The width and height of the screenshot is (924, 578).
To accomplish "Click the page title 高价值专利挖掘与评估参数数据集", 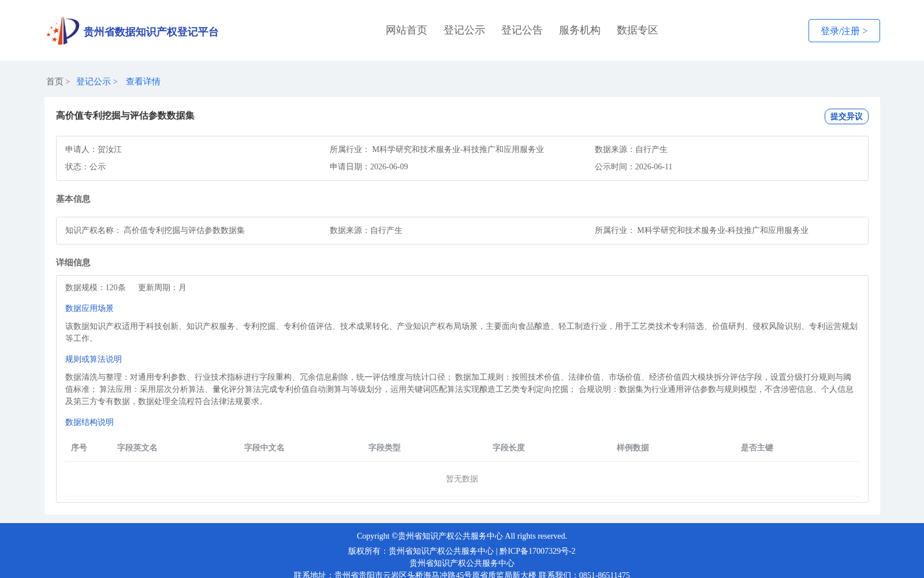I will pos(125,116).
